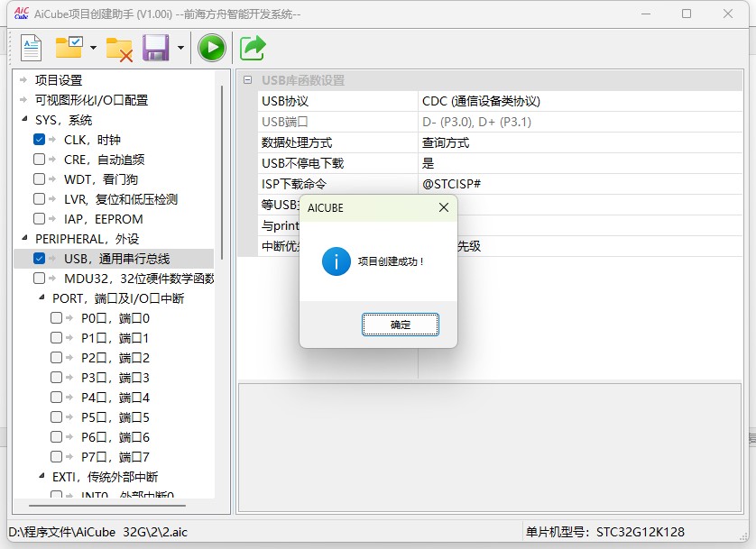Close project with folder X icon

pos(119,49)
